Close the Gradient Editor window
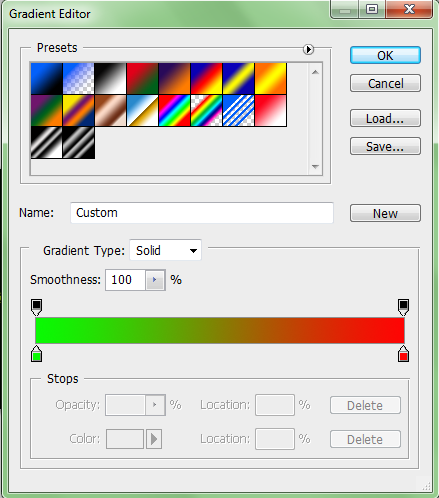Viewport: 439px width, 498px height. tap(409, 9)
